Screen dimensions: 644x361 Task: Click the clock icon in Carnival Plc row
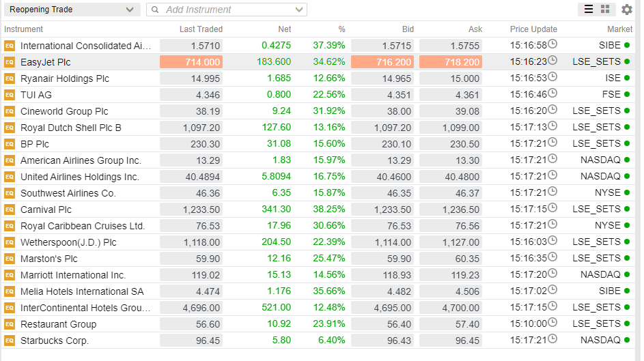point(552,209)
